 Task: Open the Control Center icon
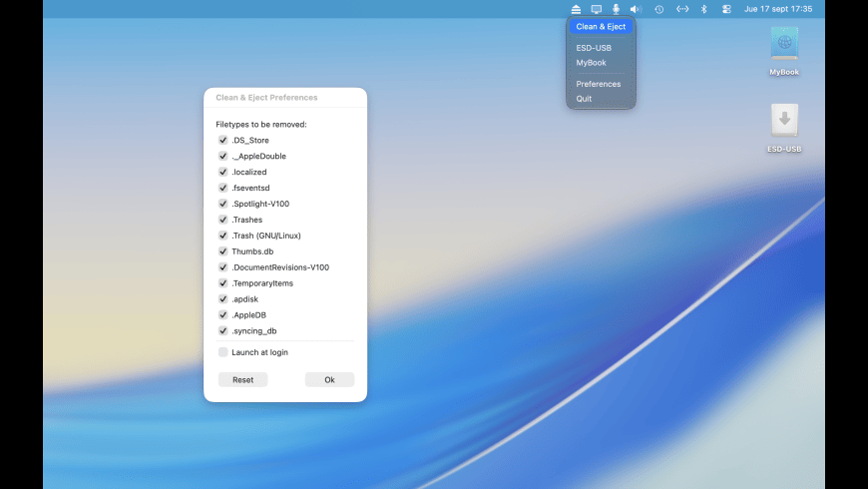[x=726, y=9]
